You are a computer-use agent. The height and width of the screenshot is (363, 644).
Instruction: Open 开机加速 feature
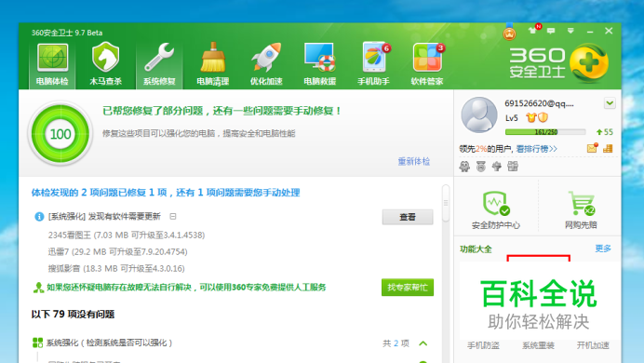click(x=593, y=345)
